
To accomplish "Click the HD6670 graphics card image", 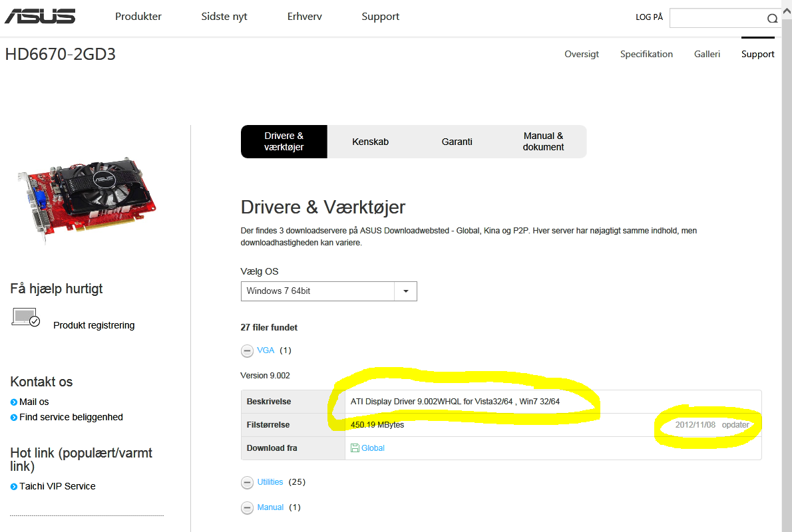I will coord(87,200).
